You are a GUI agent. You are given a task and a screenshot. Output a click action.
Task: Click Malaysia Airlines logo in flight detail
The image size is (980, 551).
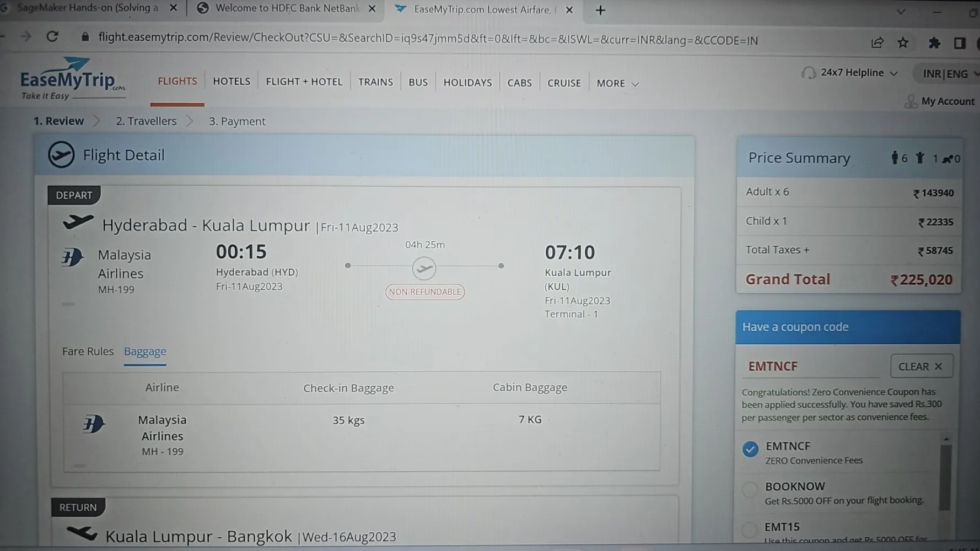(x=72, y=257)
